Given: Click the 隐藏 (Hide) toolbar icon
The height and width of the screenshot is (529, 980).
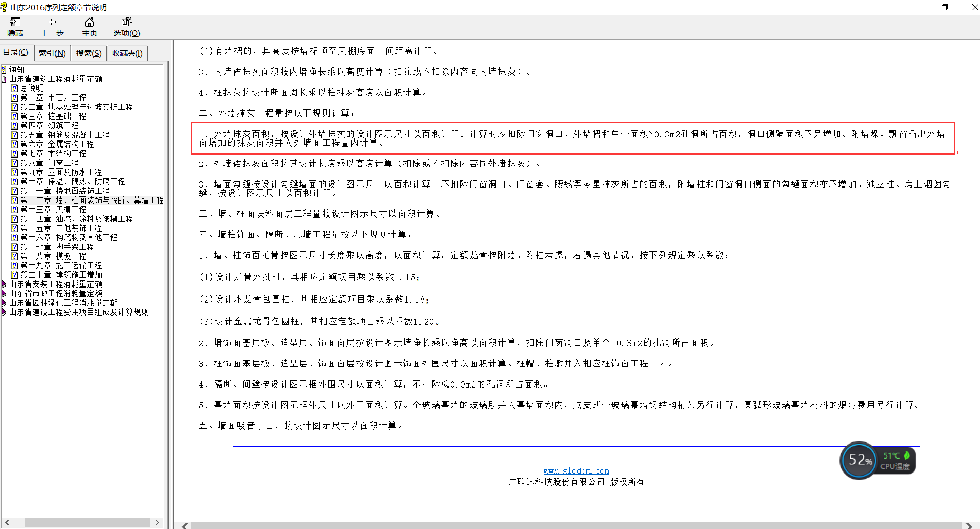Looking at the screenshot, I should pyautogui.click(x=15, y=22).
